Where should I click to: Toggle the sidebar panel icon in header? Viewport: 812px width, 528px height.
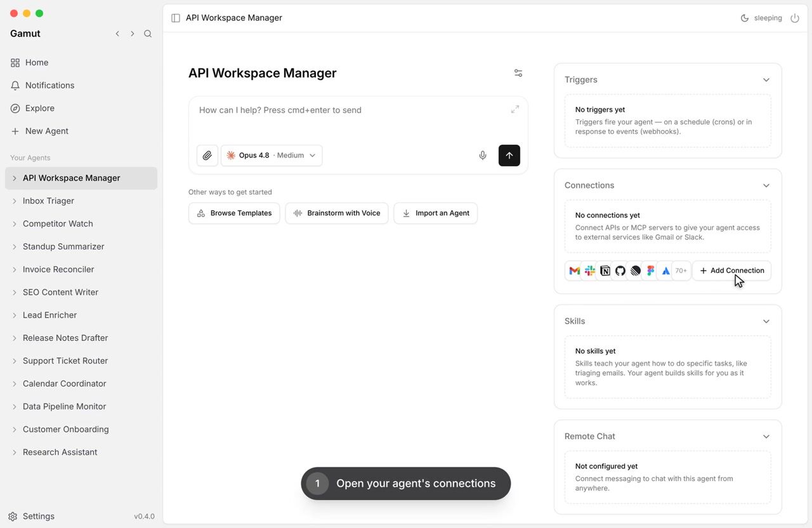pyautogui.click(x=176, y=18)
